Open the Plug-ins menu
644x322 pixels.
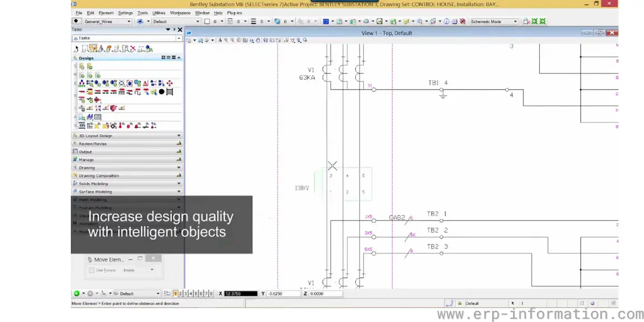(235, 12)
